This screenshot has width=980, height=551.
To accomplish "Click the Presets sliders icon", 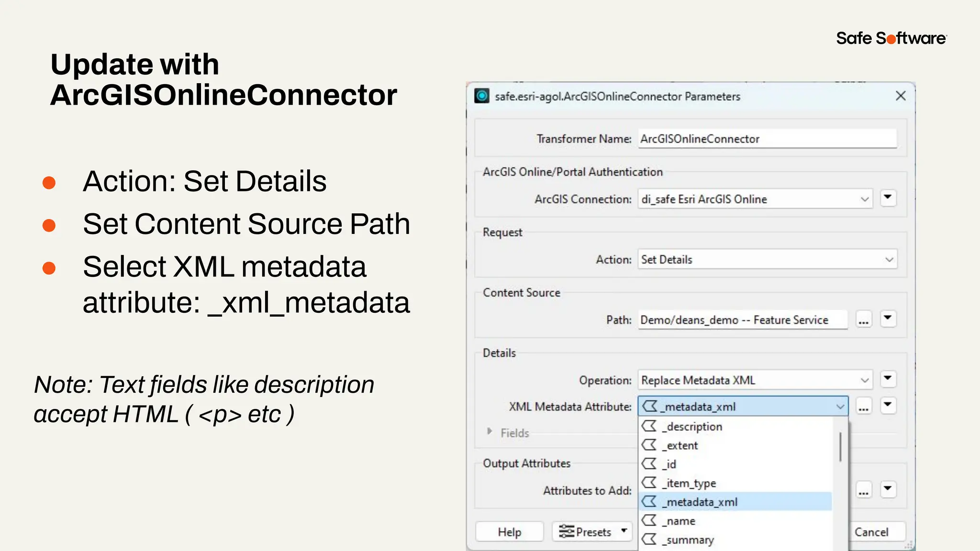I will pyautogui.click(x=567, y=531).
